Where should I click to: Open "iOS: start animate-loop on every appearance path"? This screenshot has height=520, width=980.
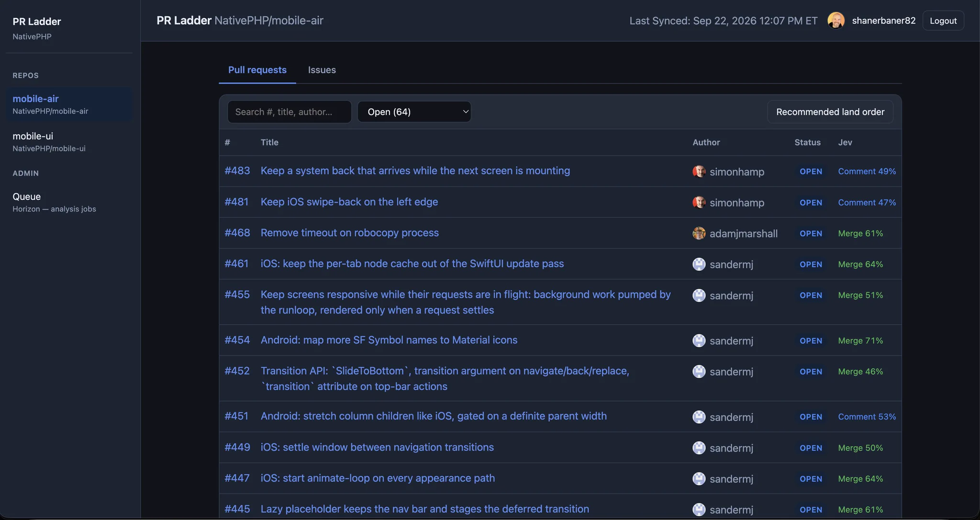click(378, 478)
